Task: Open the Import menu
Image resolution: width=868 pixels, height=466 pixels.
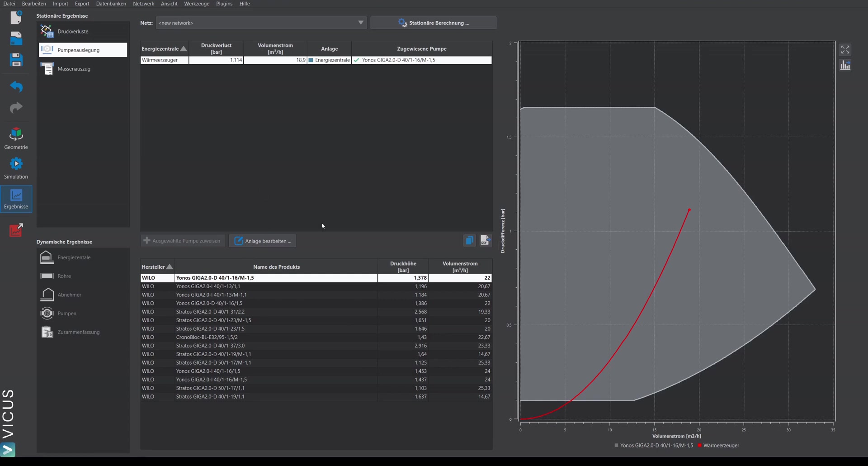Action: tap(61, 4)
